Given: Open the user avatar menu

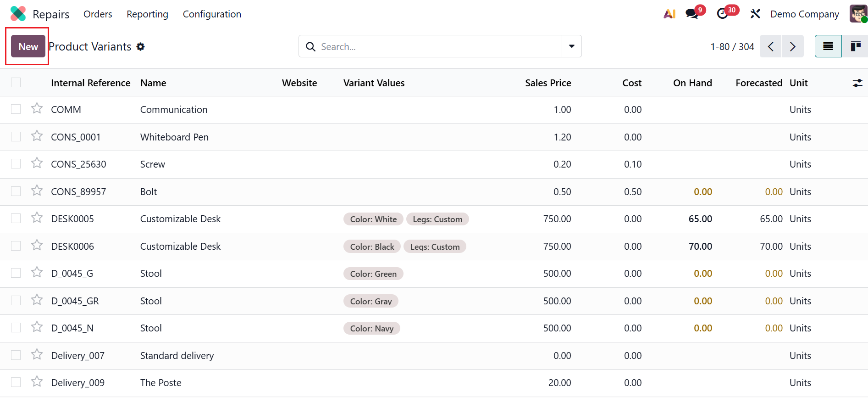Looking at the screenshot, I should pos(858,14).
